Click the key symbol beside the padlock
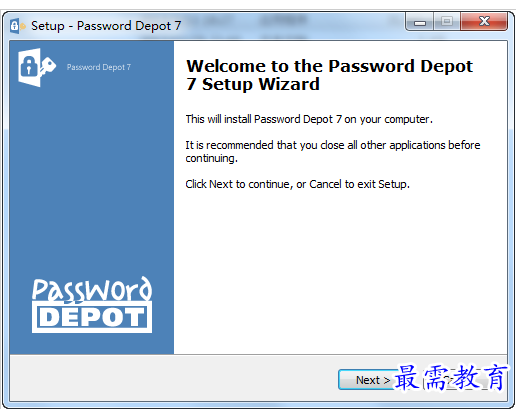This screenshot has height=409, width=516. 48,65
